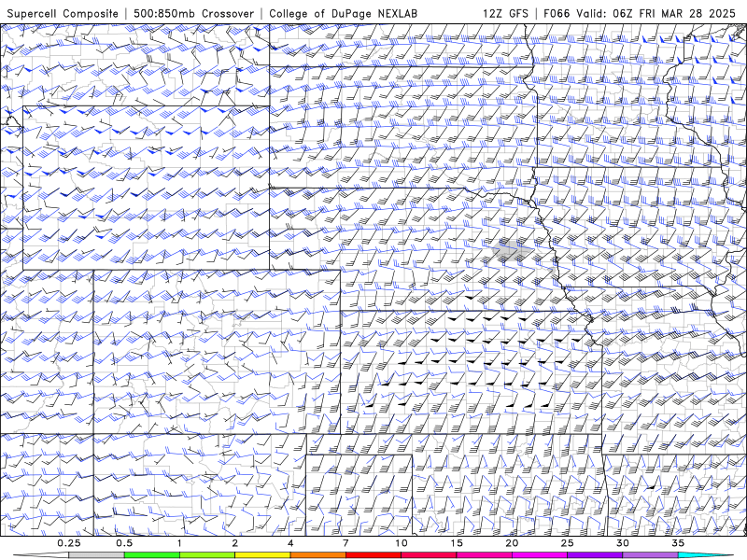The height and width of the screenshot is (560, 747).
Task: Select the orange color bar segment
Action: 317,555
